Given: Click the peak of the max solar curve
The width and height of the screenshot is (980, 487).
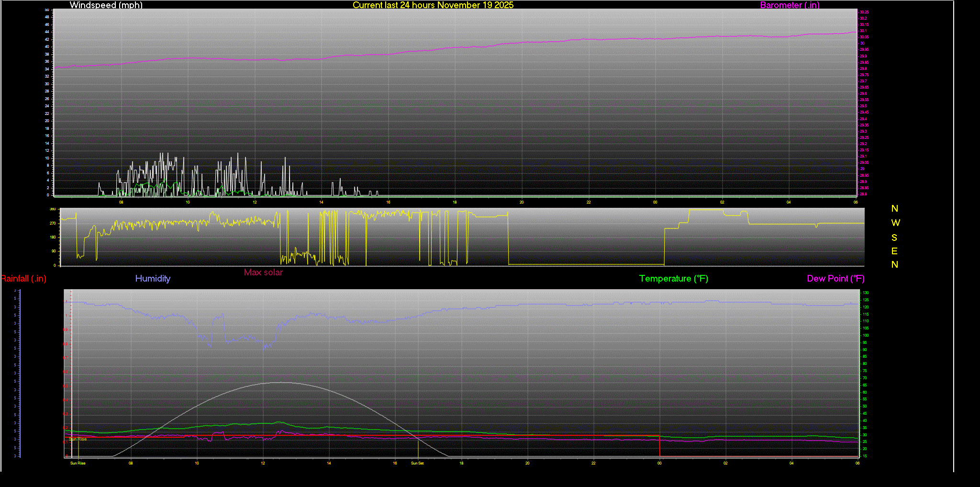Looking at the screenshot, I should 279,382.
